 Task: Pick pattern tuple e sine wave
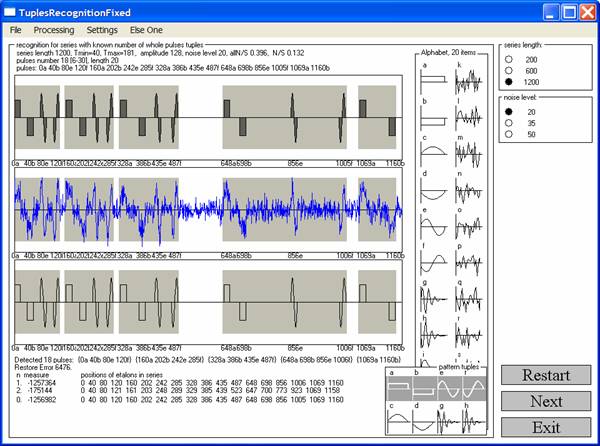449,389
